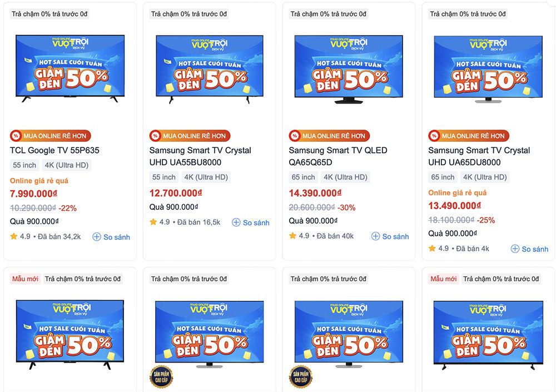This screenshot has width=556, height=392.
Task: Click "Mẫu mới" label on bottom-left TV card
Action: tap(25, 279)
